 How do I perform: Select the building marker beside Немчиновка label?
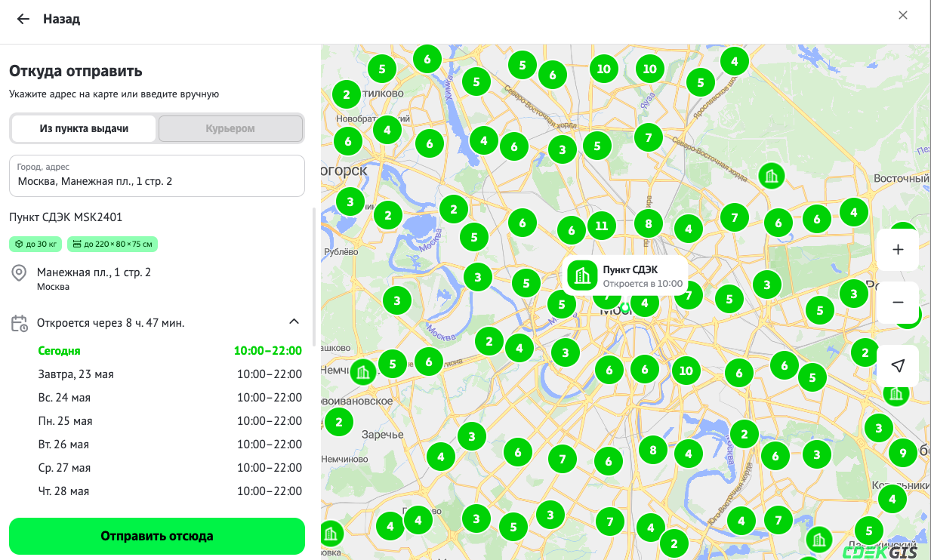363,371
